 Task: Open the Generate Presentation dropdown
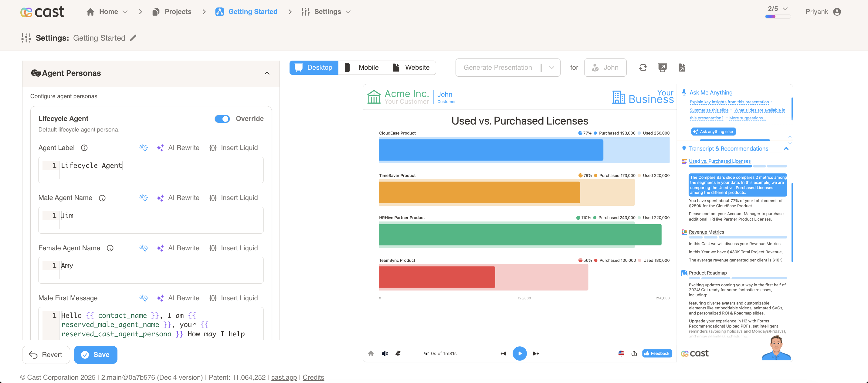coord(551,68)
